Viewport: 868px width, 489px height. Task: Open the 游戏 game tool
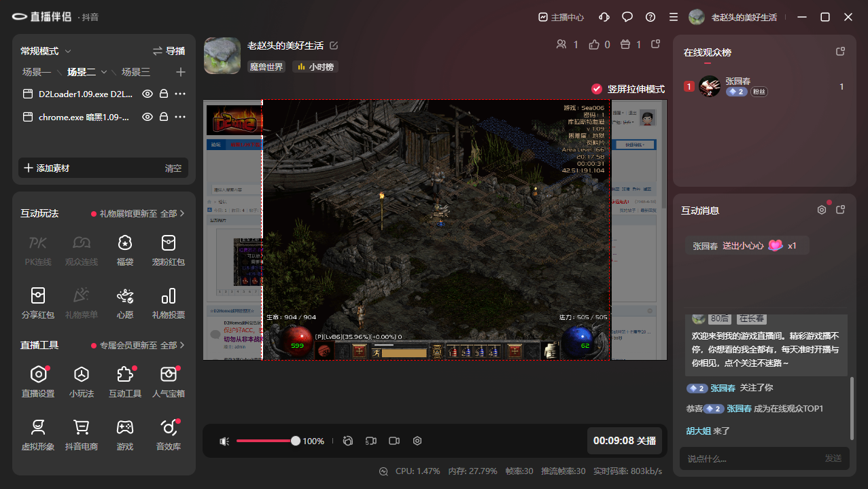click(x=125, y=434)
